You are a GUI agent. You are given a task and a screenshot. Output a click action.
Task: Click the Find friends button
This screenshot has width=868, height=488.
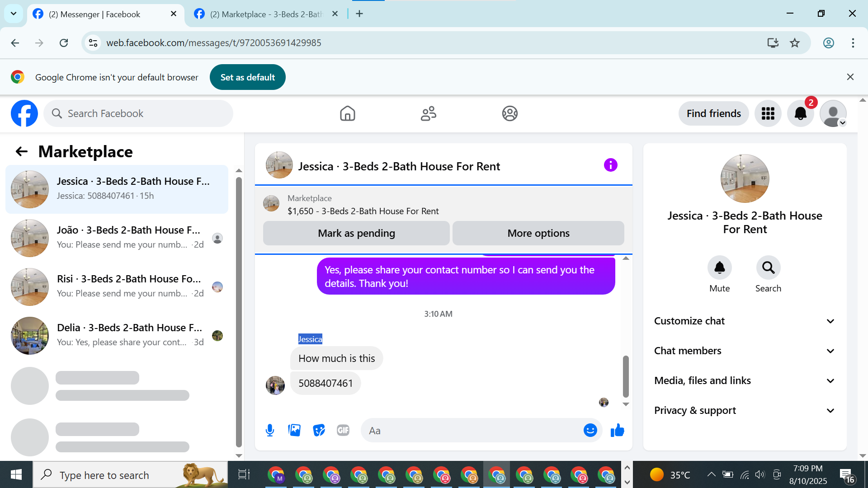coord(713,113)
